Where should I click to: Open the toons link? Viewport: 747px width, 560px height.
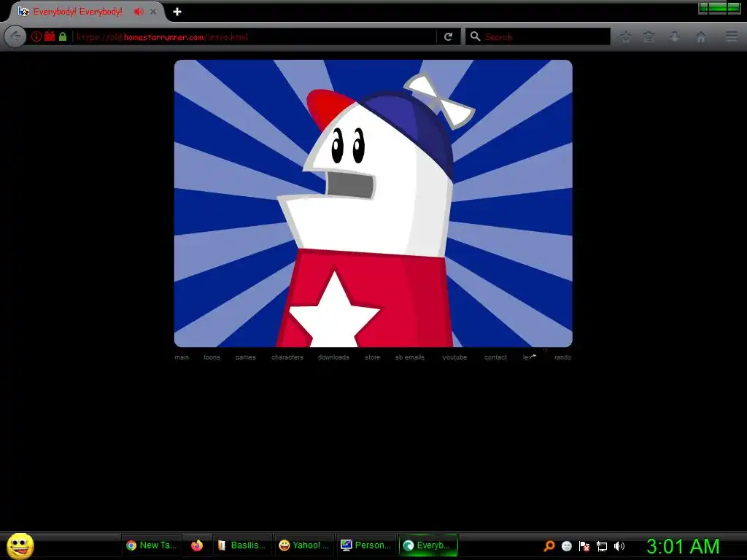pos(212,357)
